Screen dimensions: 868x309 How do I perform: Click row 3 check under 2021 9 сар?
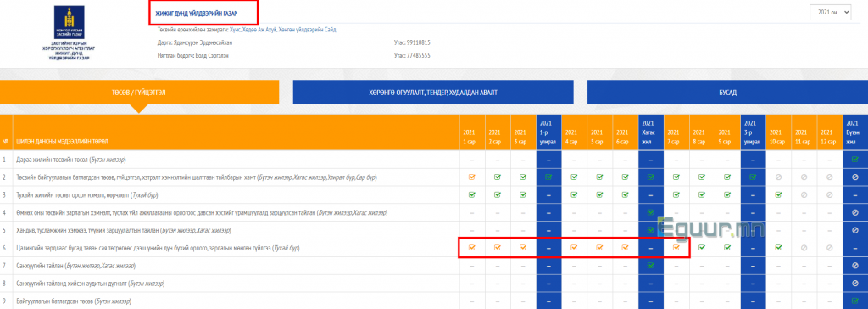[x=727, y=194]
